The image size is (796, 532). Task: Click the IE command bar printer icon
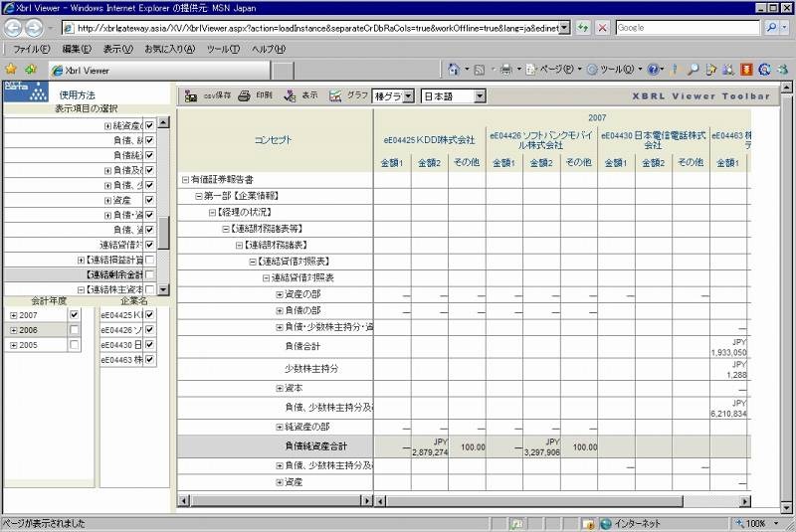tap(505, 70)
